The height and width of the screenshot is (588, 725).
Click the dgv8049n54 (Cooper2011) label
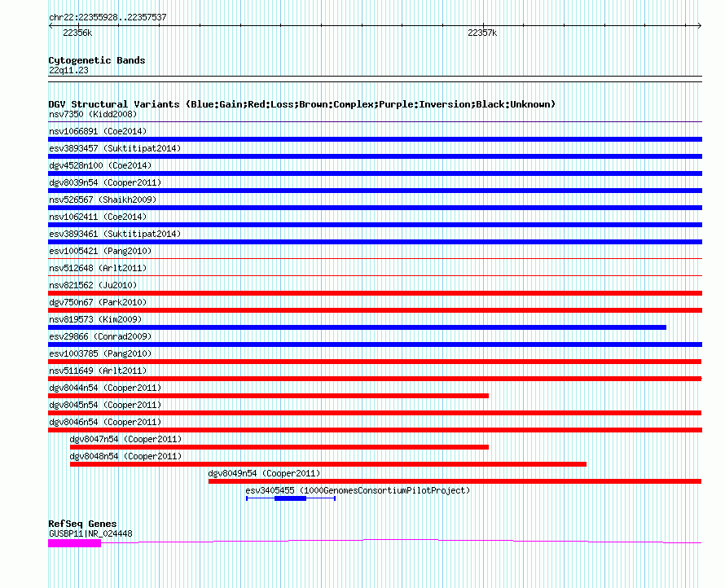click(264, 473)
